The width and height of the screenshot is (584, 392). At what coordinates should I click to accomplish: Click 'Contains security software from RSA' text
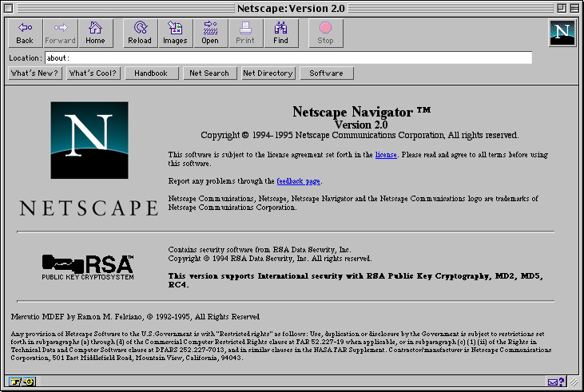[x=260, y=249]
